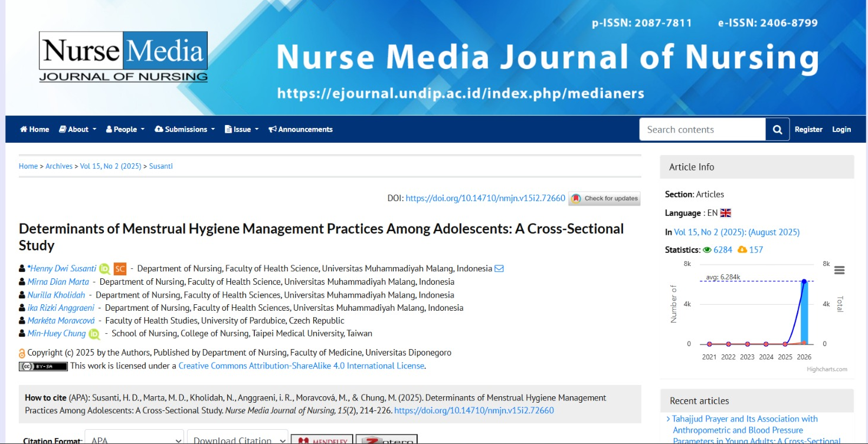This screenshot has height=444, width=868.
Task: Click Archives breadcrumb link
Action: click(59, 166)
